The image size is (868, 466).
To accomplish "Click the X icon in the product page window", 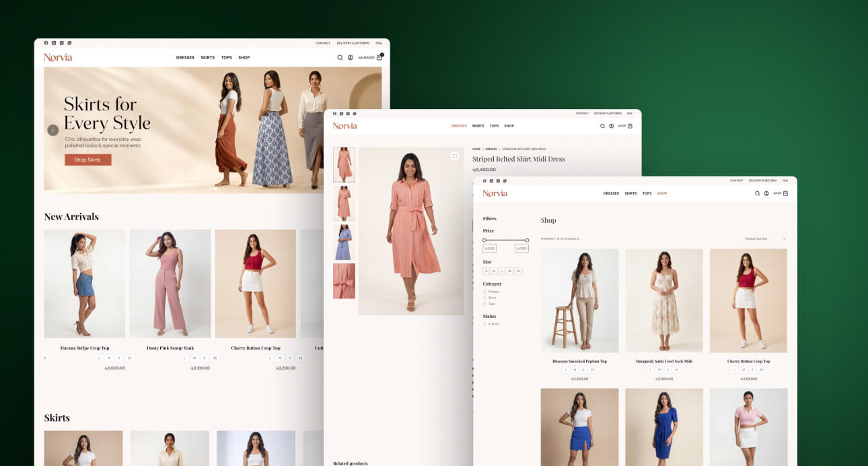I will pos(341,113).
